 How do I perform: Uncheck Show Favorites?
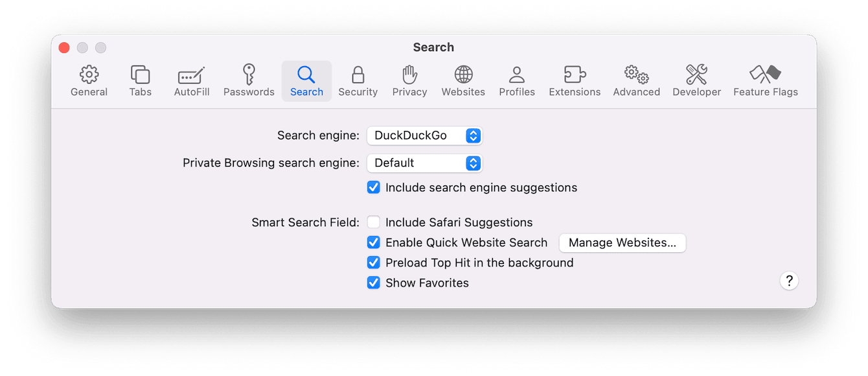(374, 283)
